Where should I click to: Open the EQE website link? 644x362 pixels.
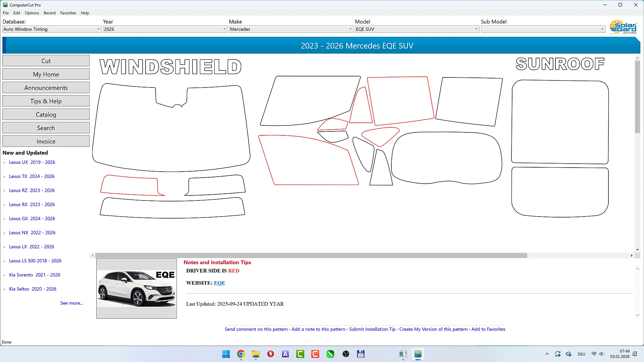pyautogui.click(x=219, y=283)
